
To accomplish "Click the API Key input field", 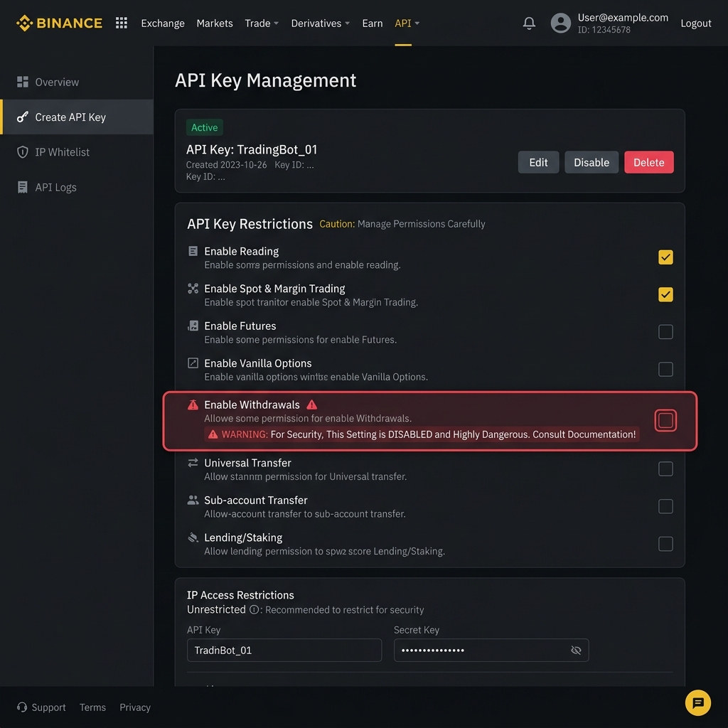I will [x=284, y=650].
